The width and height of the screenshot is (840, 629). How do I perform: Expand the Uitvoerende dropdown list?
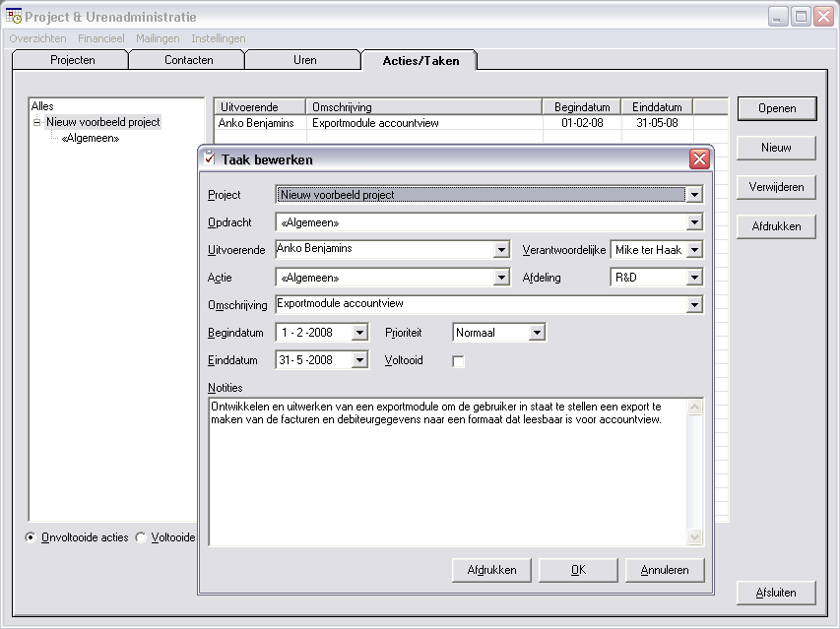(501, 249)
